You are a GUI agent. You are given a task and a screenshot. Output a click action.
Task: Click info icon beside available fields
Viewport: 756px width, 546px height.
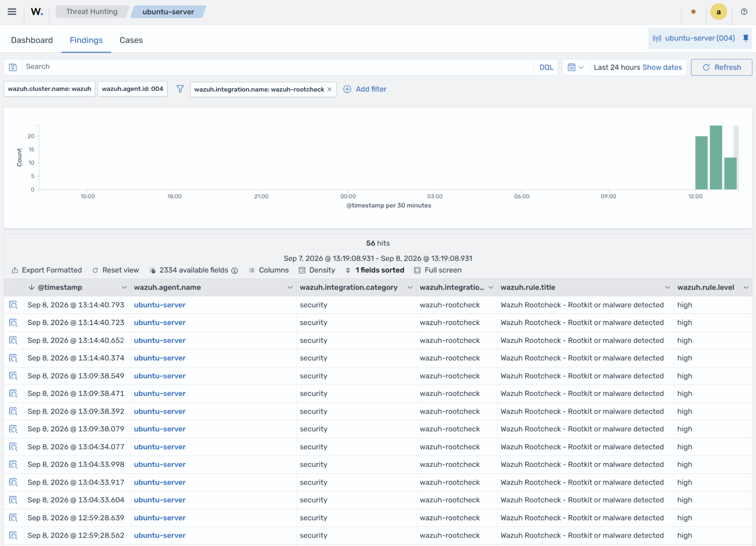click(x=234, y=271)
